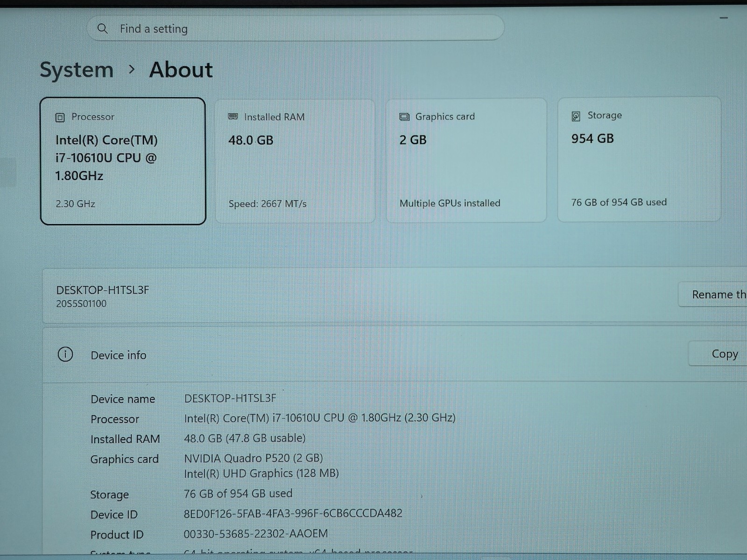Focus the Find a setting search box
The height and width of the screenshot is (560, 747).
[296, 28]
